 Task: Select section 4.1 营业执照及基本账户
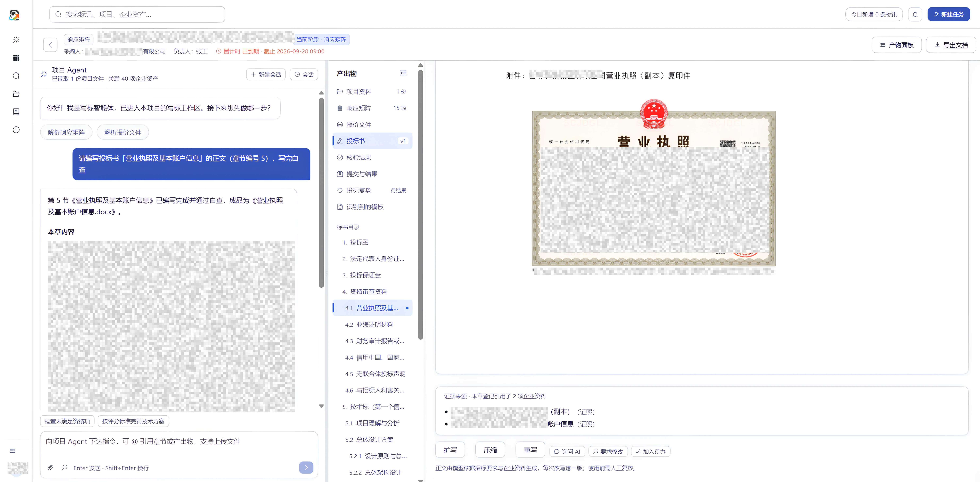pyautogui.click(x=372, y=308)
